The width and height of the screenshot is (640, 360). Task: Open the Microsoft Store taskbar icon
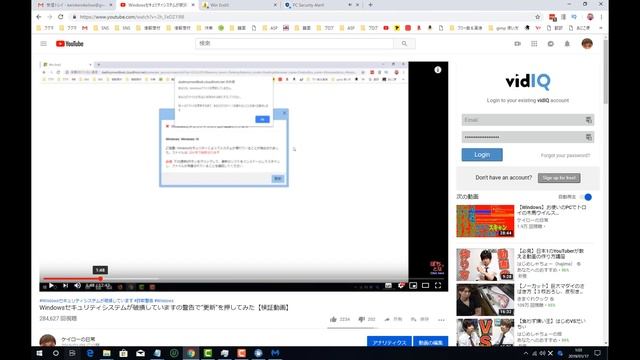click(x=123, y=353)
